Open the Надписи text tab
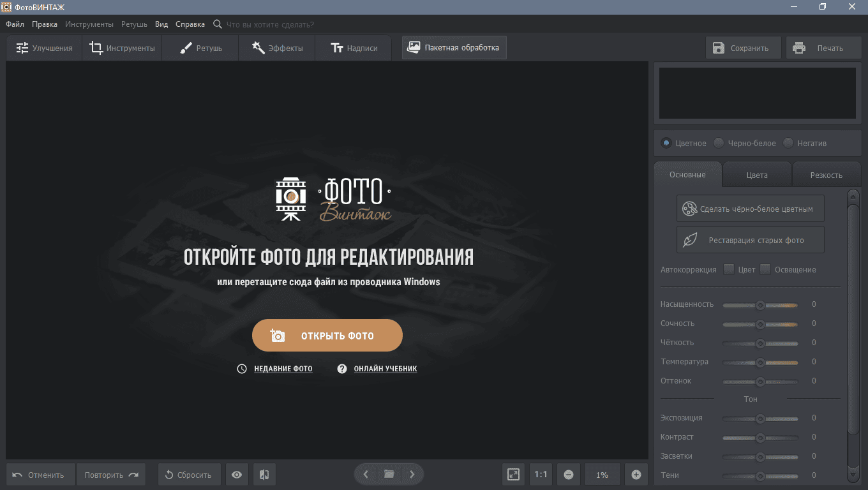868x490 pixels. tap(354, 48)
